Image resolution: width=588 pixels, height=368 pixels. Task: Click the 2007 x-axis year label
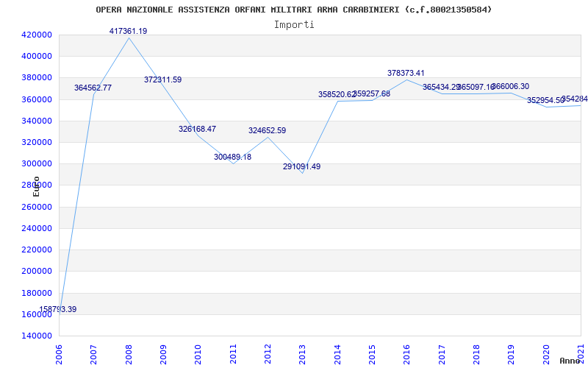(94, 355)
